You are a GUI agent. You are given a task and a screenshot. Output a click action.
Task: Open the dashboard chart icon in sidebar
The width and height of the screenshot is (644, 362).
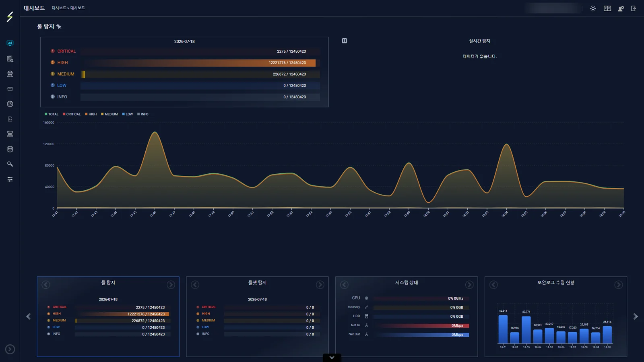[x=10, y=43]
